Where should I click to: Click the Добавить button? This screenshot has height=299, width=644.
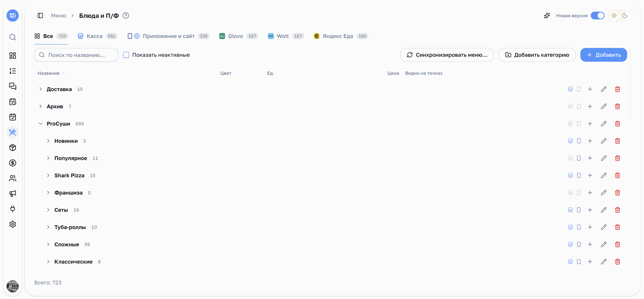pos(603,55)
